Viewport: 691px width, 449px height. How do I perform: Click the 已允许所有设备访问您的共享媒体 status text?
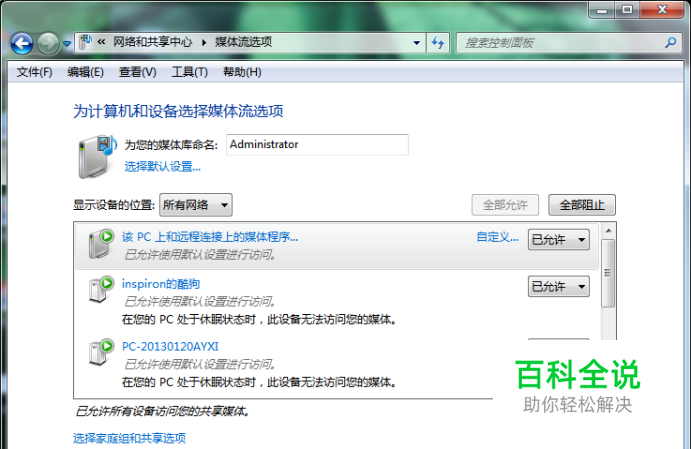163,411
